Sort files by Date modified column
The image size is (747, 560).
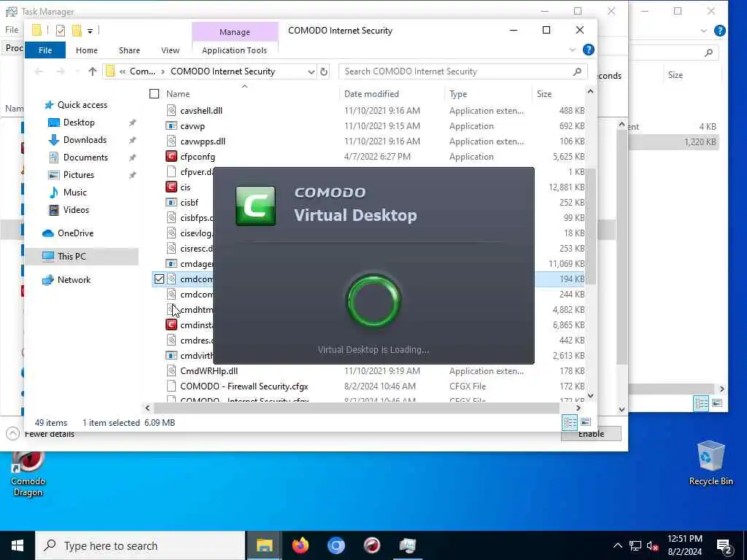pyautogui.click(x=371, y=94)
